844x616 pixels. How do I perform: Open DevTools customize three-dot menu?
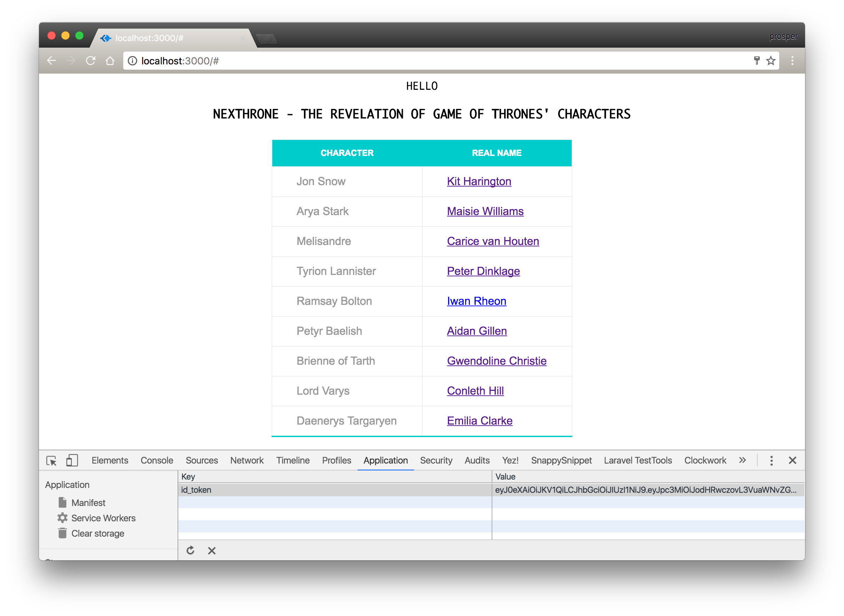coord(771,460)
